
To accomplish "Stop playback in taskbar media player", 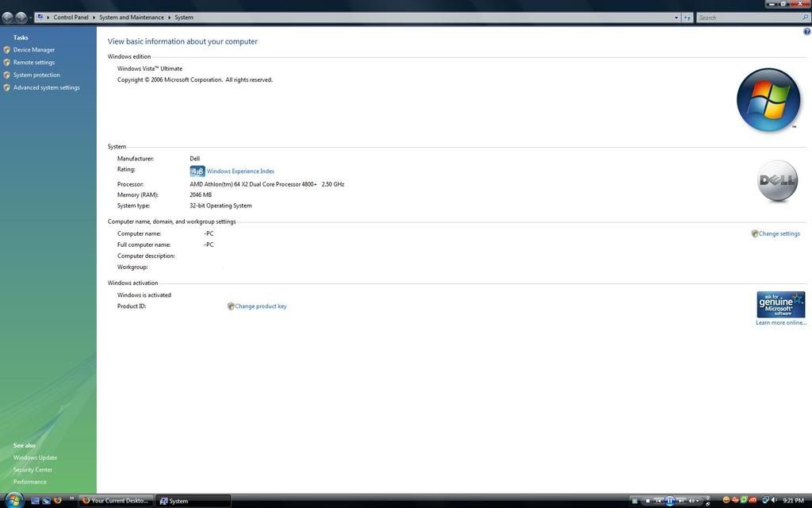I will coord(647,501).
